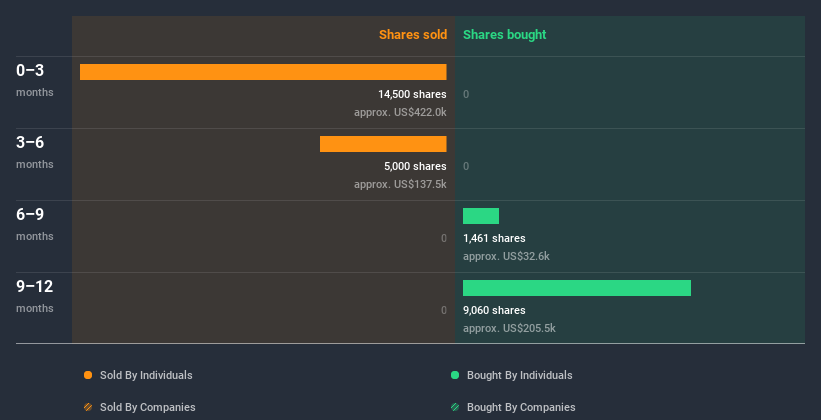Click the green Bought By Individuals legend dot
The image size is (821, 420).
[x=455, y=375]
